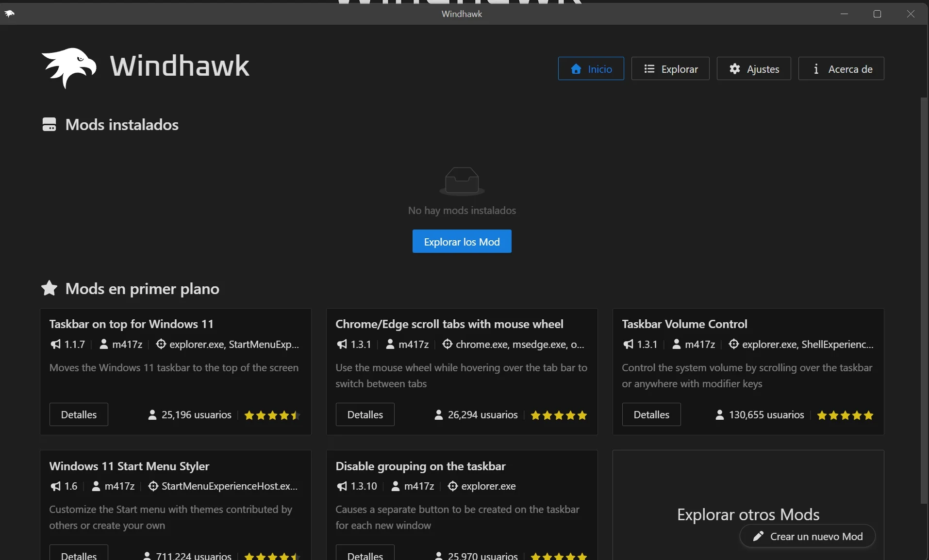Open the Explorar tab
The width and height of the screenshot is (929, 560).
[670, 68]
